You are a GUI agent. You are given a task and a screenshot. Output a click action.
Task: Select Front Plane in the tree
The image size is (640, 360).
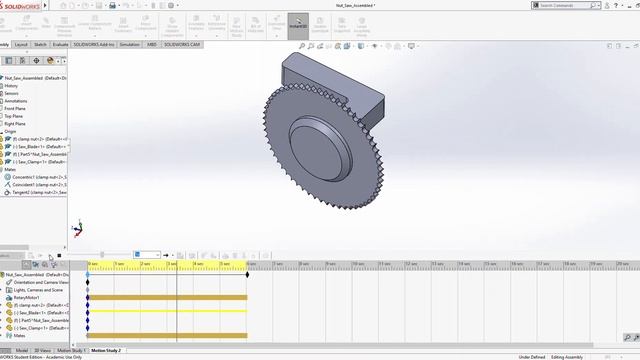pos(15,109)
